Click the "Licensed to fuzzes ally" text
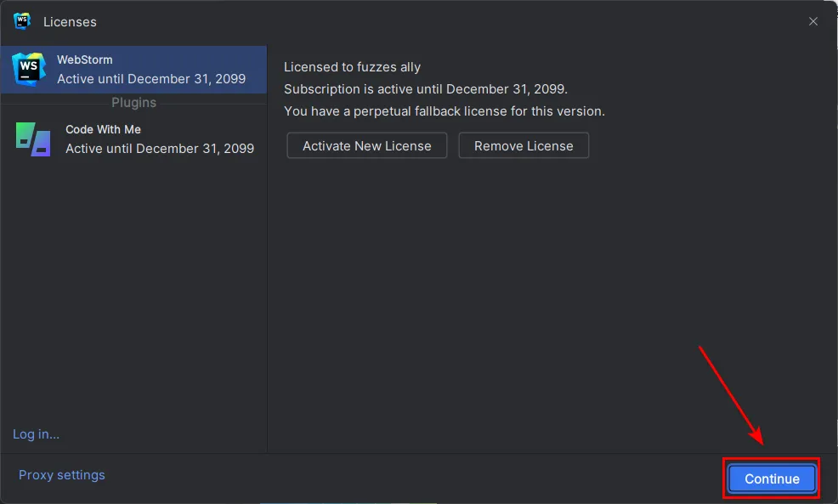 pyautogui.click(x=352, y=67)
